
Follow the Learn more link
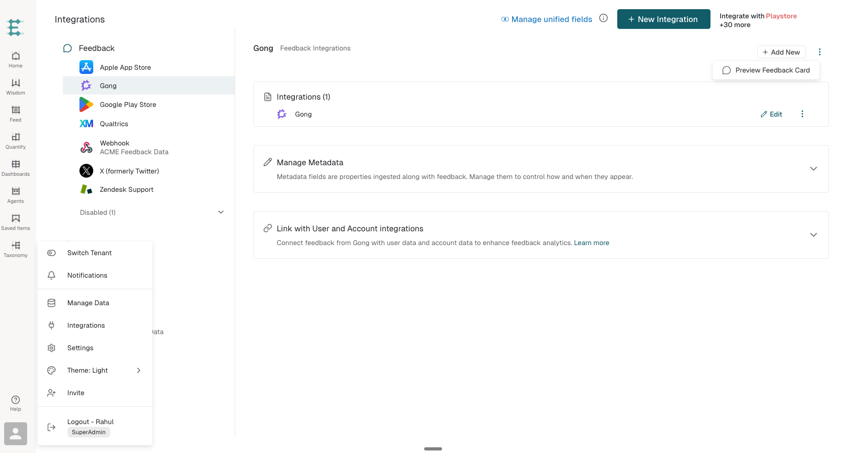pos(592,243)
